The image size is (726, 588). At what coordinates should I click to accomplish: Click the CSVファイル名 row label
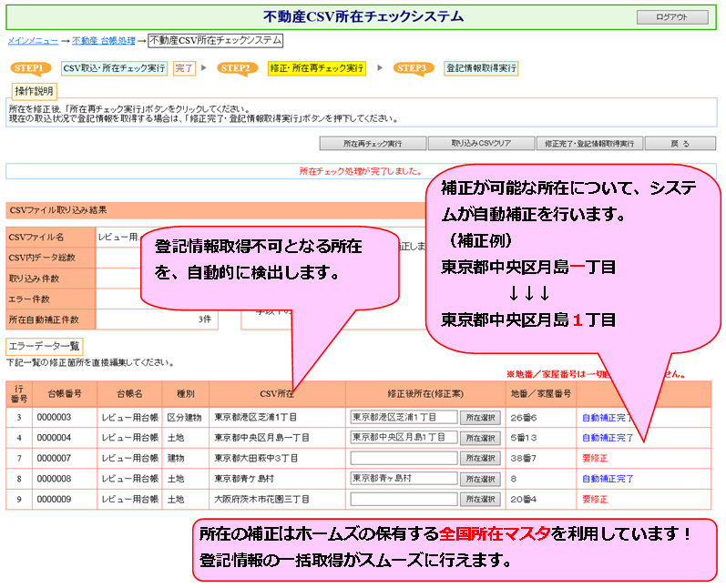click(x=50, y=238)
